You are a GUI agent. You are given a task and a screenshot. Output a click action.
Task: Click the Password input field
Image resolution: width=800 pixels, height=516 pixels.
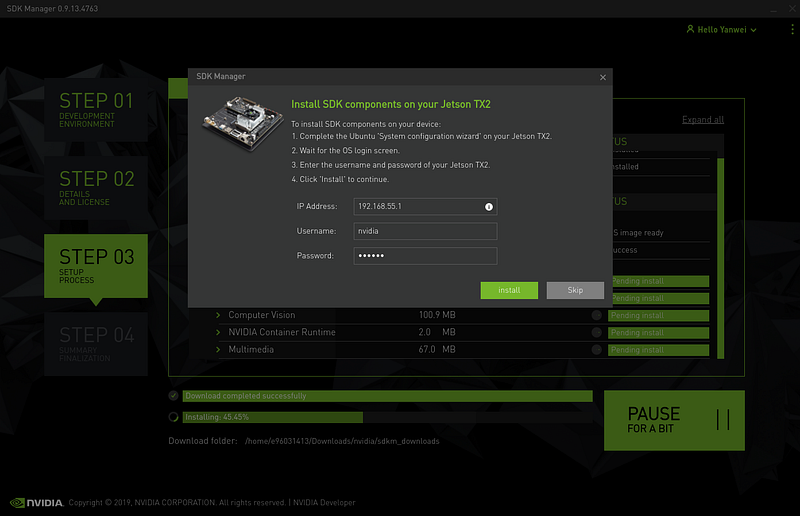point(425,256)
